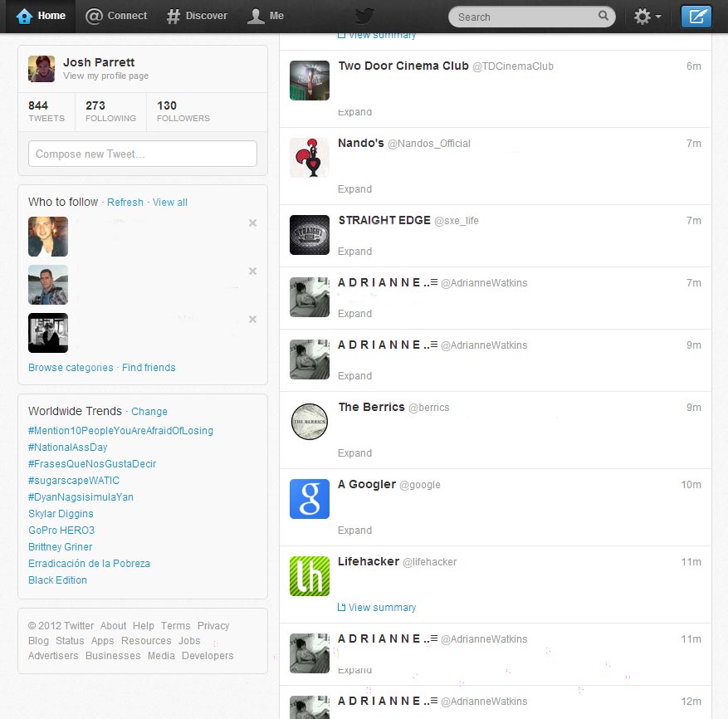The width and height of the screenshot is (728, 719).
Task: Open the Skylar Diggins trend
Action: tap(61, 514)
